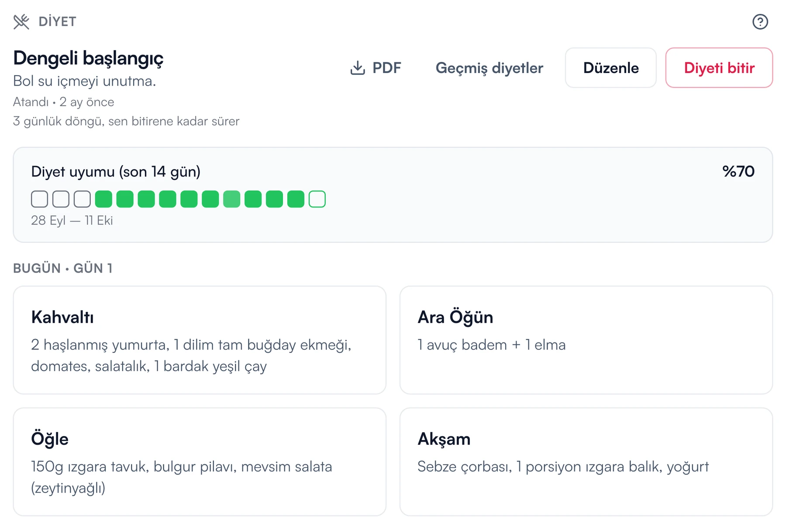Click the '2 haşlanmış yumurta' breakfast description
Screen dimensions: 786x532
click(191, 356)
